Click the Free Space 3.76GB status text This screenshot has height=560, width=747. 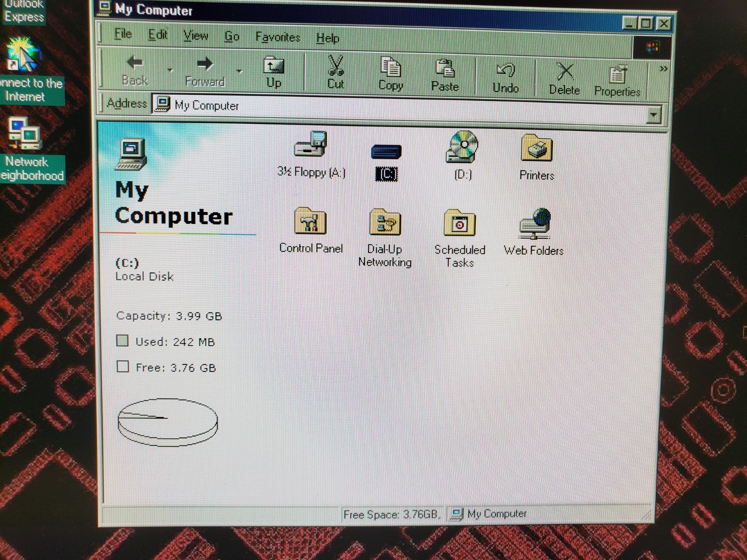coord(392,514)
